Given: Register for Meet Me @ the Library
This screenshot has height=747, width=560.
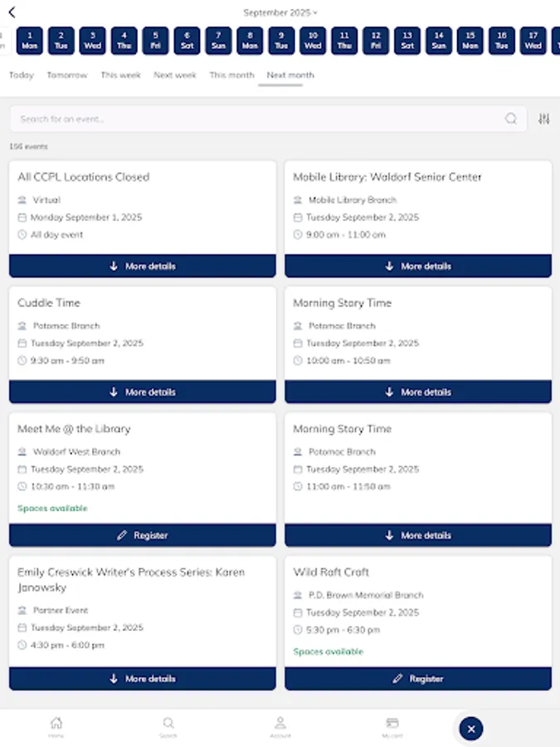Looking at the screenshot, I should (142, 535).
